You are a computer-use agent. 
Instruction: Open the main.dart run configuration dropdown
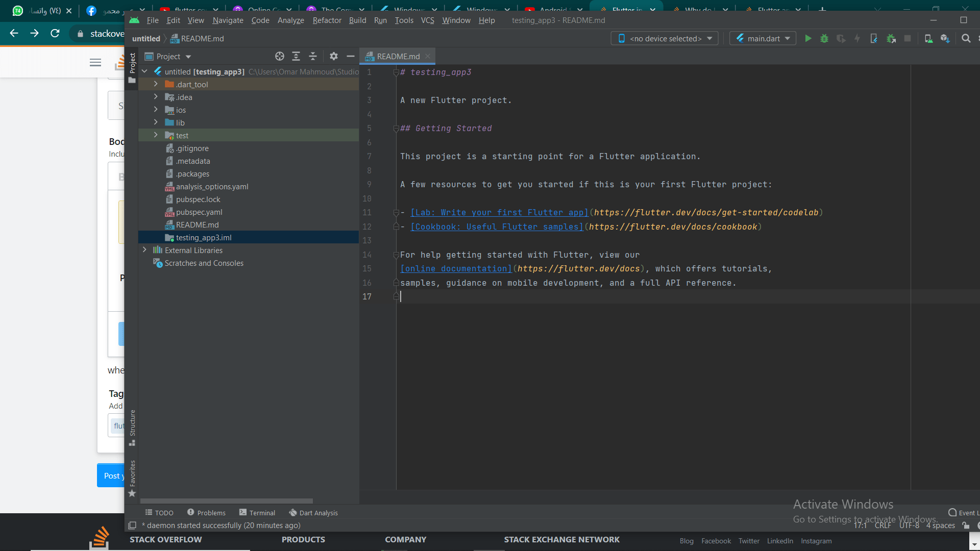point(763,38)
